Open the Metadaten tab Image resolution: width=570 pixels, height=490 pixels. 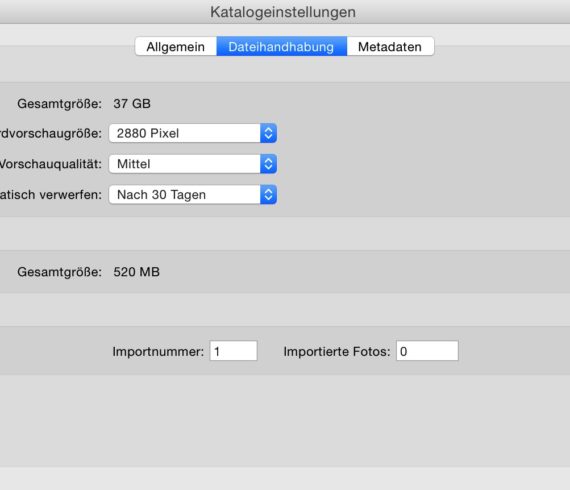(390, 47)
